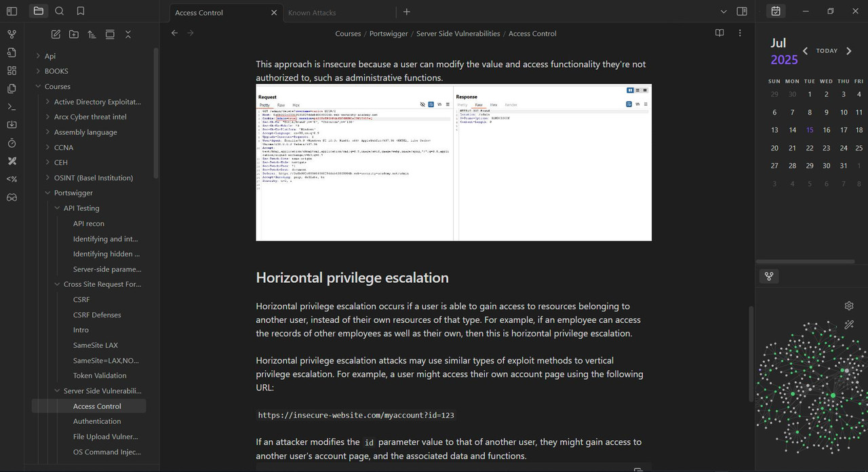The width and height of the screenshot is (868, 472).
Task: Open the SameSite LAX note
Action: (96, 345)
